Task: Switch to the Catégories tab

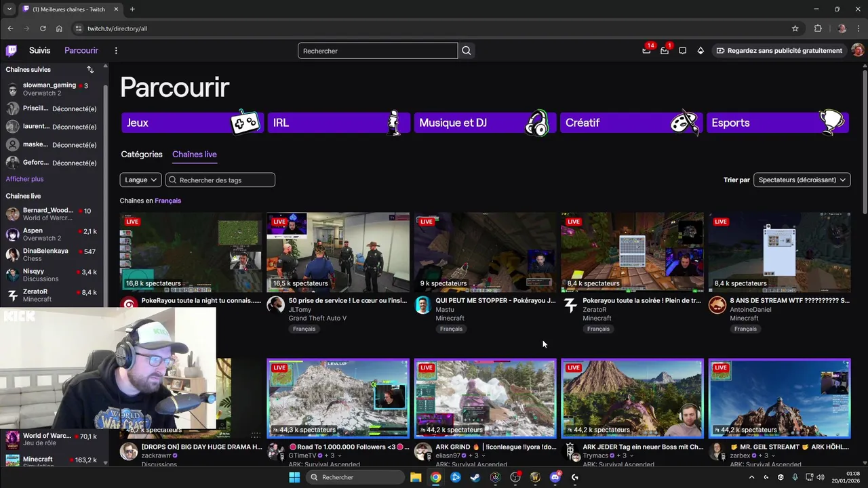Action: coord(142,155)
